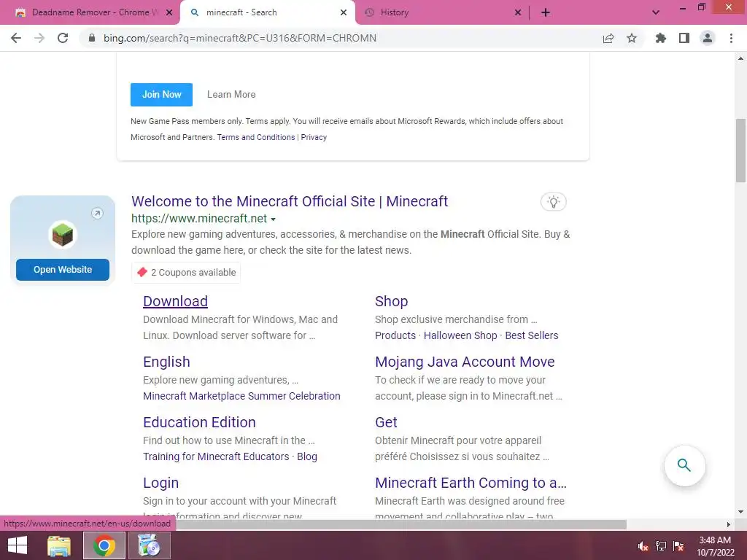The height and width of the screenshot is (560, 747).
Task: Click the Minecraft grass block icon
Action: coord(63,235)
